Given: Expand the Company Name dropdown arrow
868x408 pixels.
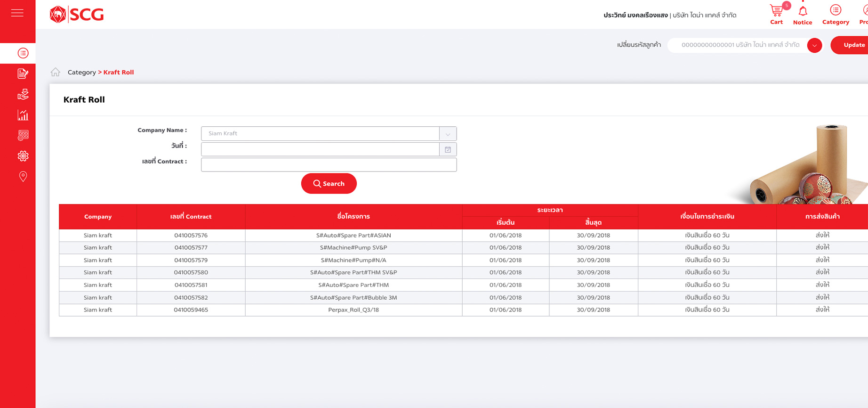Looking at the screenshot, I should click(x=448, y=134).
